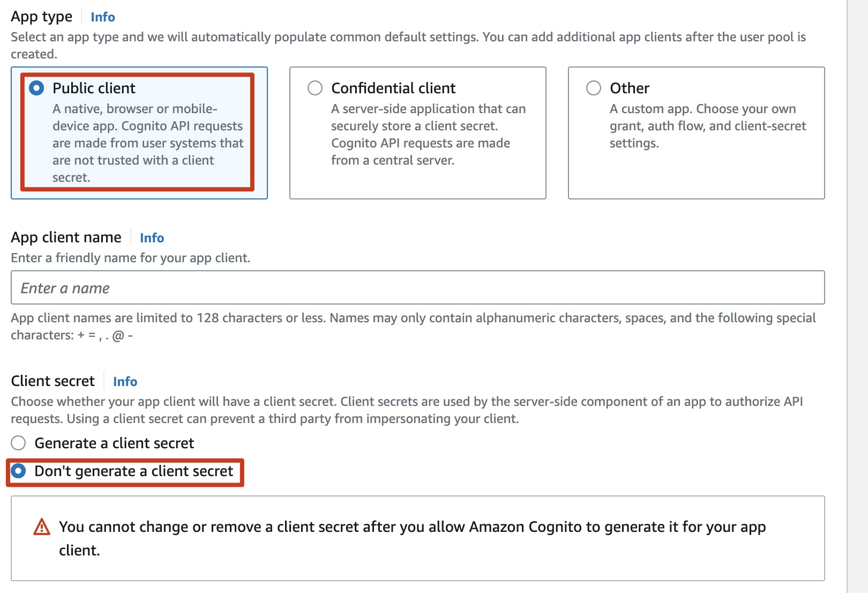Choose the Confidential client radio button
This screenshot has width=868, height=593.
[x=315, y=88]
